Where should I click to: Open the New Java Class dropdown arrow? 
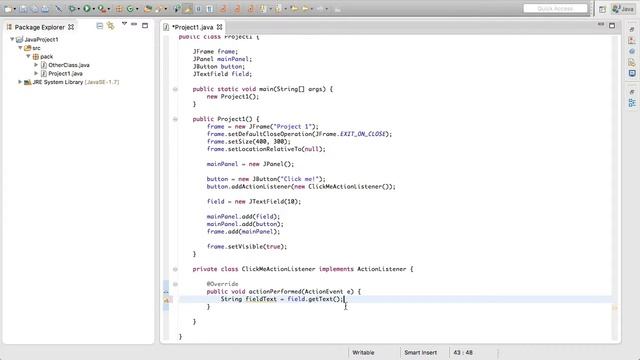137,9
